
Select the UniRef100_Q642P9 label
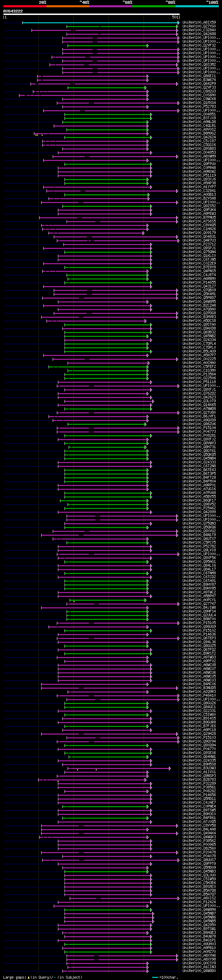coord(199,84)
